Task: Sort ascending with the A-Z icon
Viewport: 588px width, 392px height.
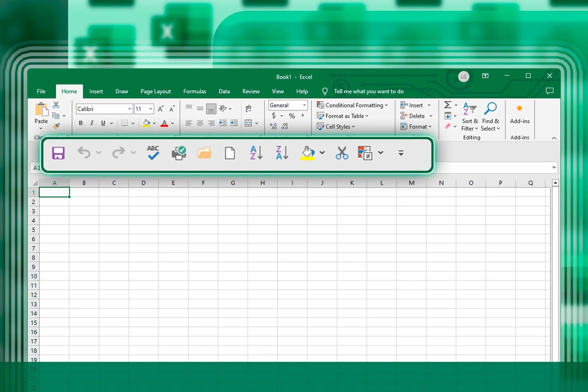Action: tap(256, 153)
